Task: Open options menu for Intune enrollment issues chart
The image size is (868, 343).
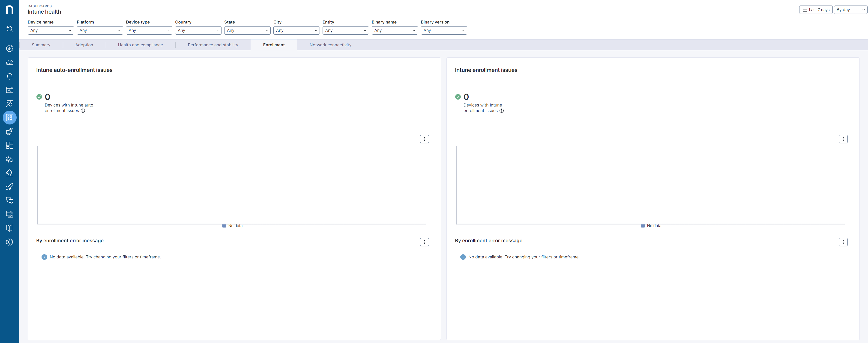Action: click(843, 139)
